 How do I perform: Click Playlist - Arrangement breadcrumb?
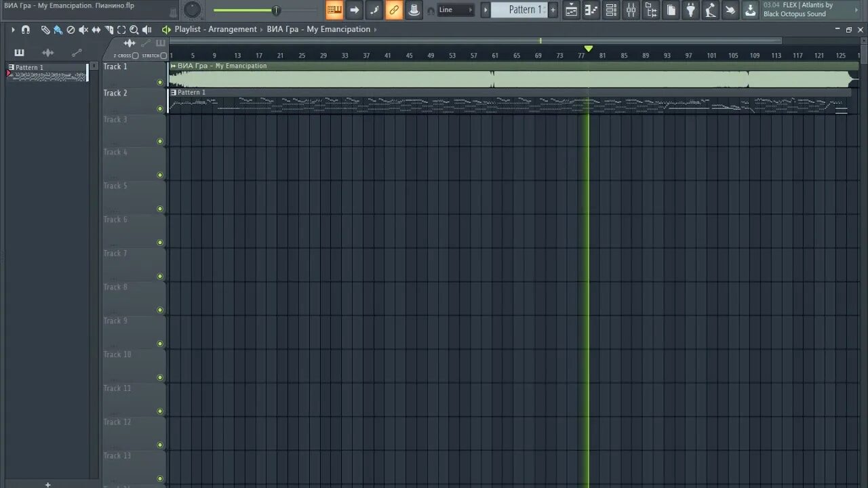216,29
